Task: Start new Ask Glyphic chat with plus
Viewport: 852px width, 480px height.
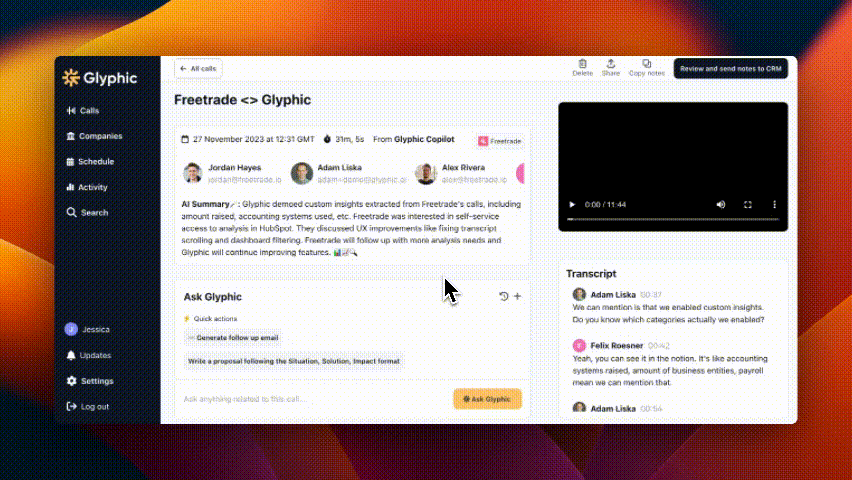Action: tap(517, 296)
